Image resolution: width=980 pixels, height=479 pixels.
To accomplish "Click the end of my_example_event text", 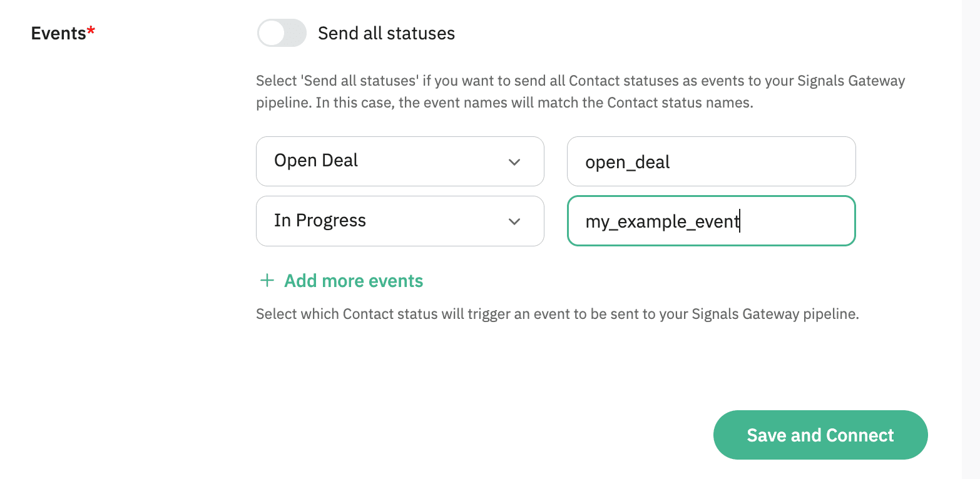I will [740, 222].
